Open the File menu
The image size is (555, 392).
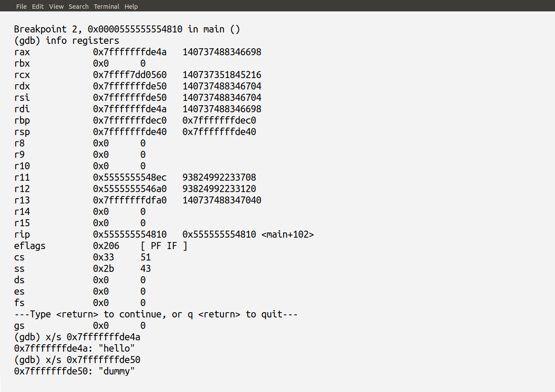21,7
